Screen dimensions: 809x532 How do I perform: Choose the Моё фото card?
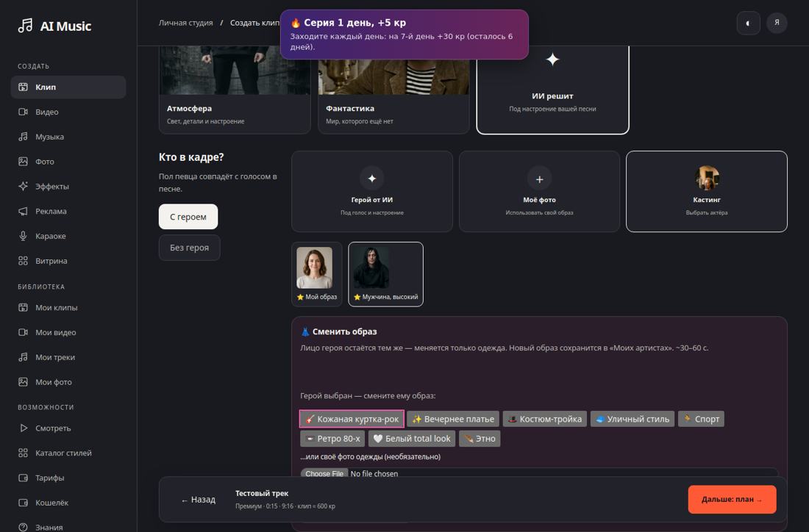pos(539,191)
